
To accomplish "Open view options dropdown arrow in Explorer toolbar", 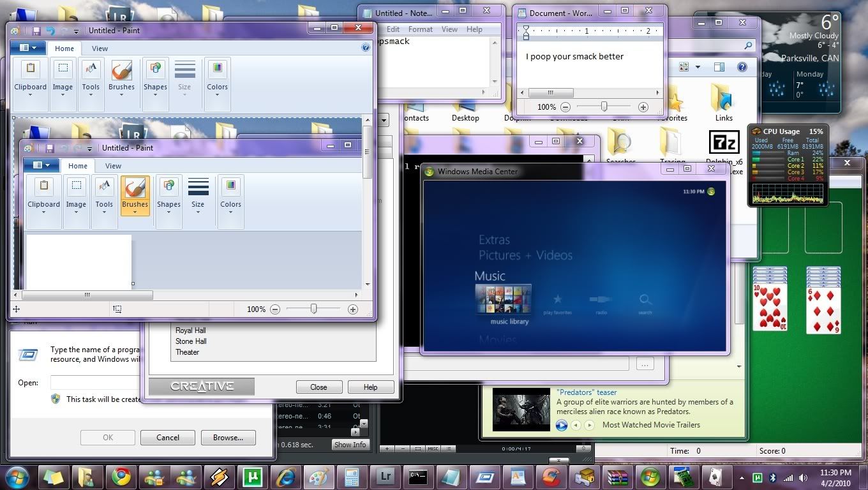I will click(698, 67).
